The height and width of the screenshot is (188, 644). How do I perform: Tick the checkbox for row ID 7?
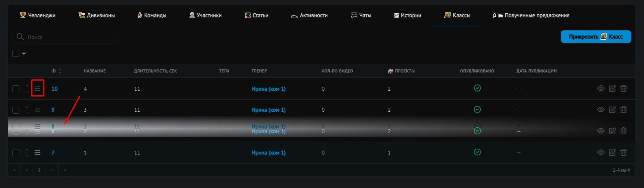16,153
